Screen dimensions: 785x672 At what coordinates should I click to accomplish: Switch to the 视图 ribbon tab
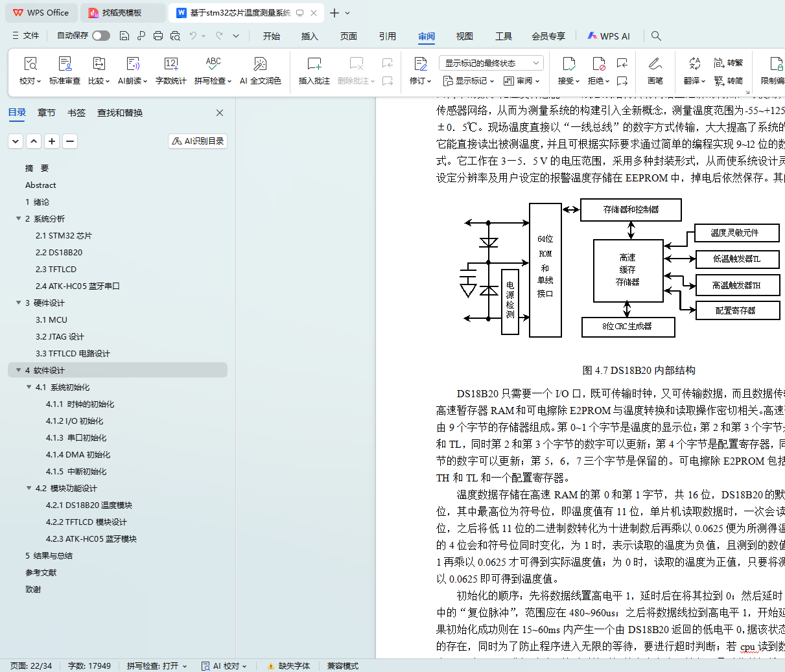464,36
